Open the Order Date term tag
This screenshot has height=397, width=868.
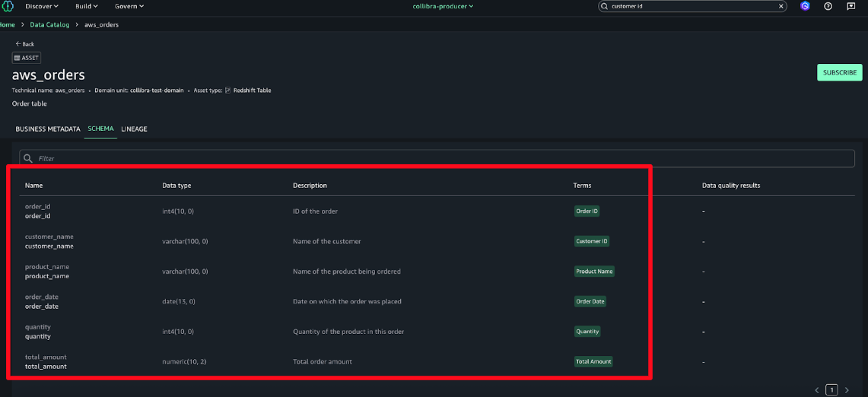tap(590, 301)
